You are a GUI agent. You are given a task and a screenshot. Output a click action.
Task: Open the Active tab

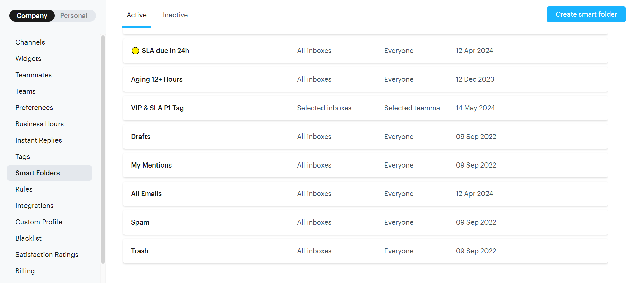[x=136, y=15]
